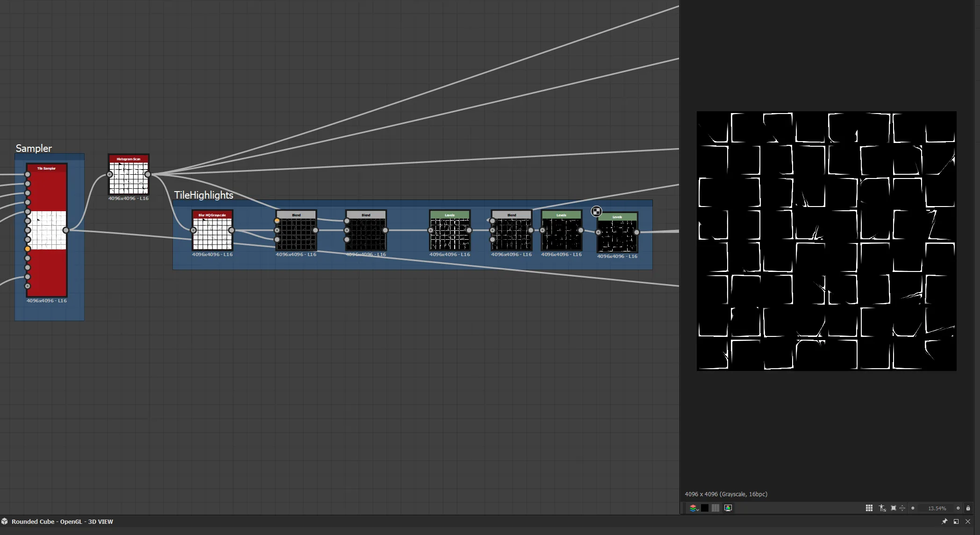Undock the 3D View panel

956,521
